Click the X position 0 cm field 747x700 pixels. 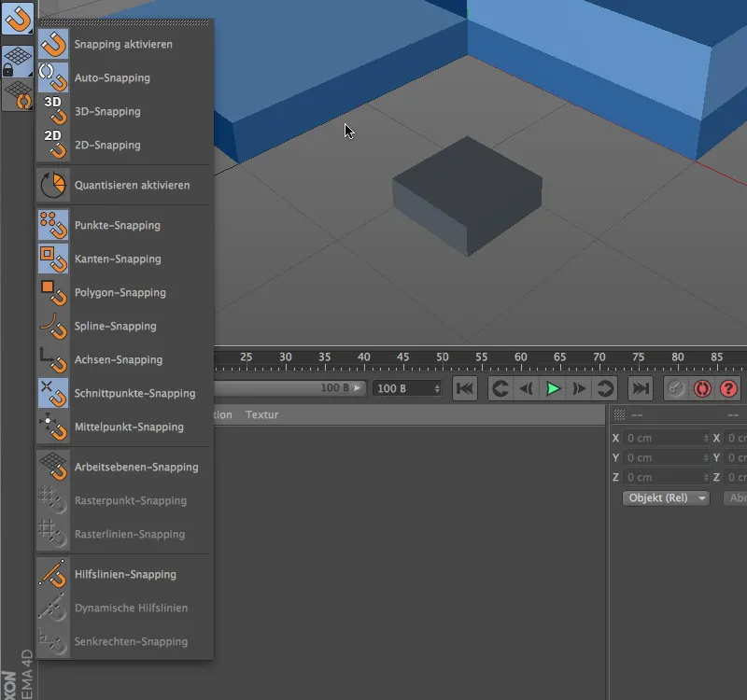[666, 438]
